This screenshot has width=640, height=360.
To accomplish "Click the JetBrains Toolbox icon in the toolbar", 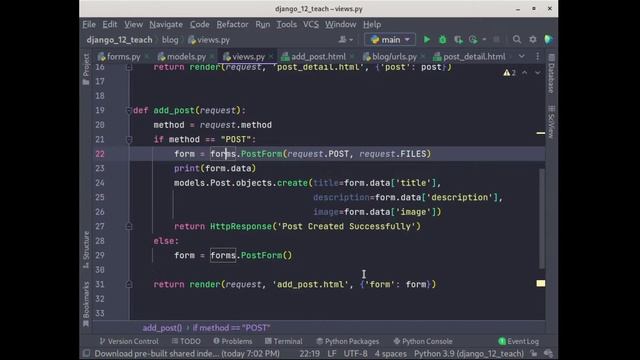I will (x=549, y=40).
